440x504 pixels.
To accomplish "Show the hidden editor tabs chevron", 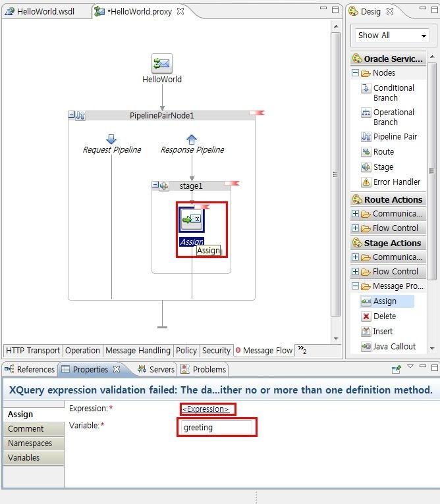I will click(302, 349).
